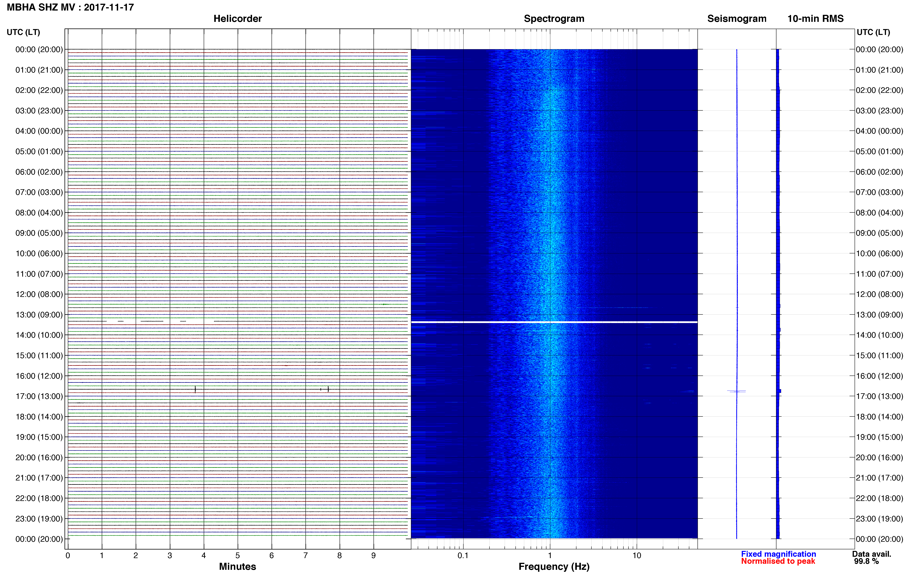Click the "0.1" frequency tick label
This screenshot has height=578, width=924.
463,555
